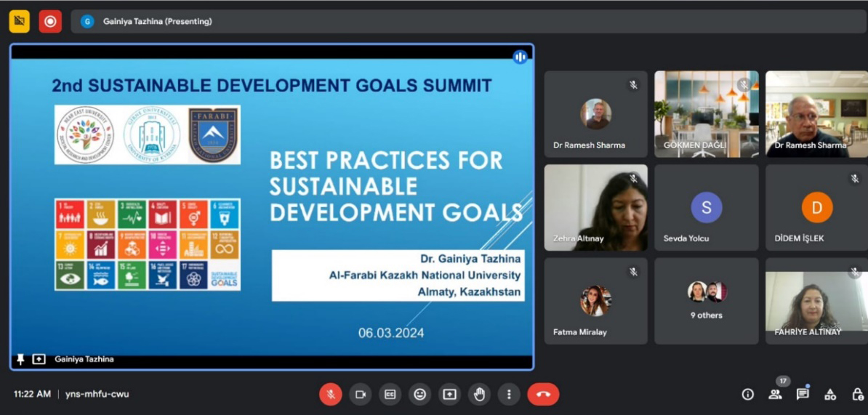The image size is (868, 415).
Task: Unmute your microphone
Action: [331, 394]
